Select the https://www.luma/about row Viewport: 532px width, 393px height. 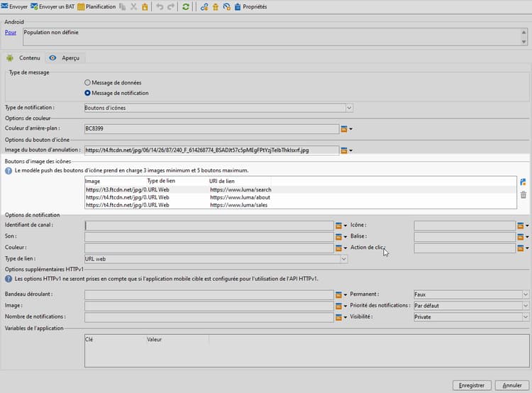[x=300, y=197]
